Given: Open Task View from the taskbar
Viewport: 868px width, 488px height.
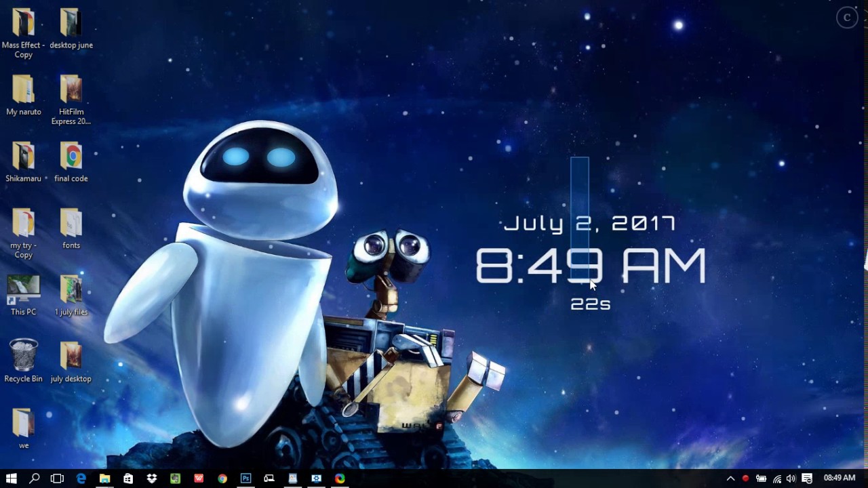Looking at the screenshot, I should 58,479.
